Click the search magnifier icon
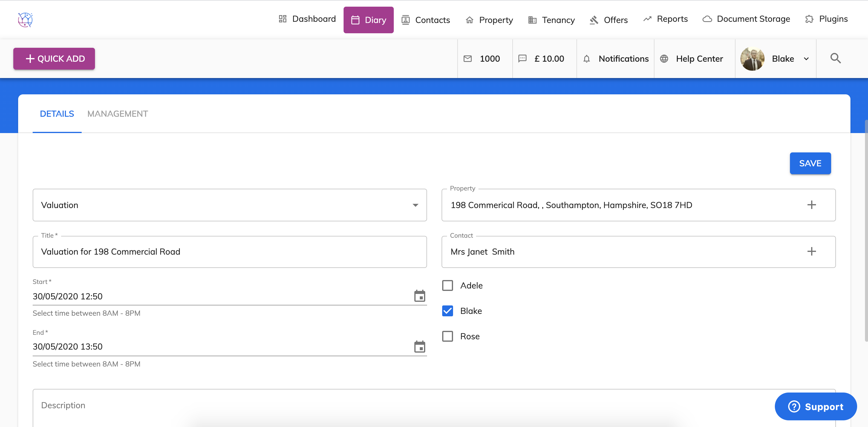The image size is (868, 427). click(835, 58)
